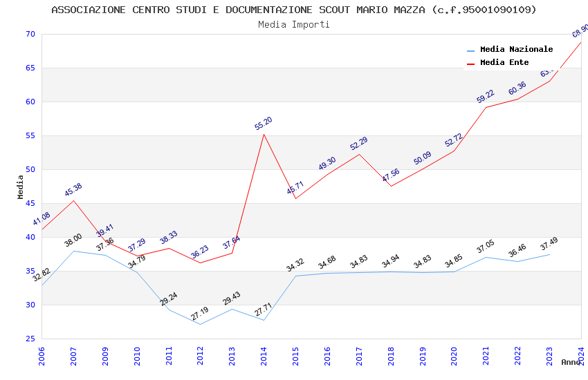Click the 38.33 data label
Screen dimensions: 588x380
(168, 238)
